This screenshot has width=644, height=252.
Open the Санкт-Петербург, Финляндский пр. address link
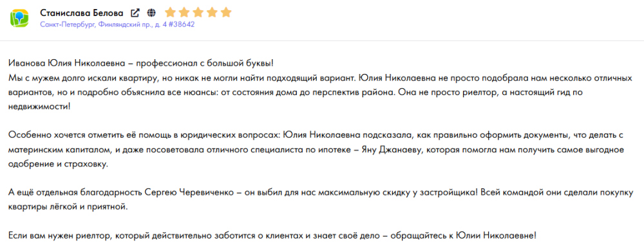[104, 24]
